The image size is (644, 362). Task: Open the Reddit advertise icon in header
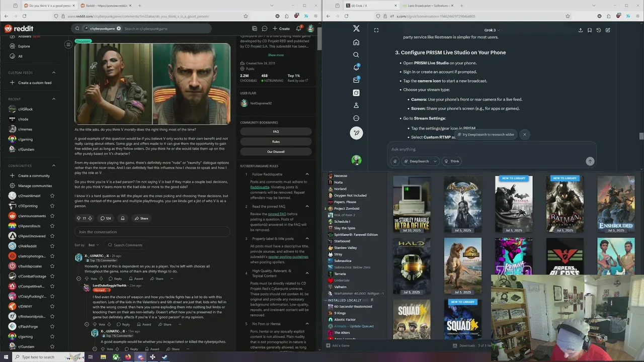(x=255, y=29)
